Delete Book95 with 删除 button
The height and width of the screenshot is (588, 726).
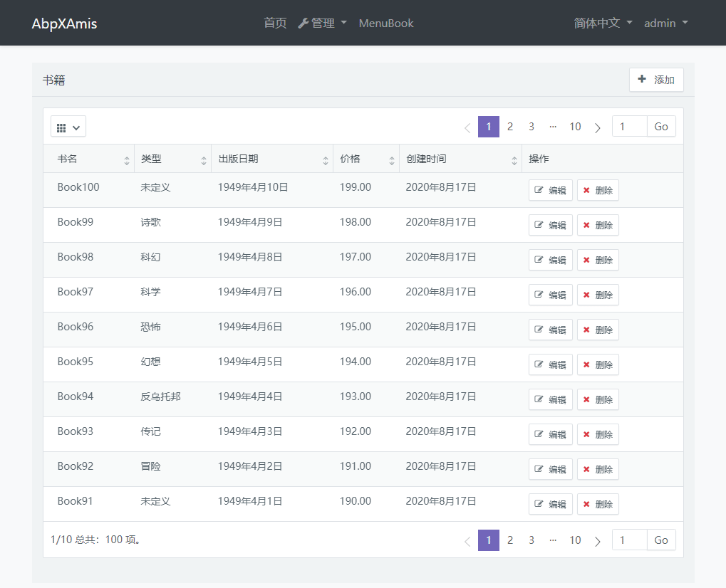coord(598,364)
